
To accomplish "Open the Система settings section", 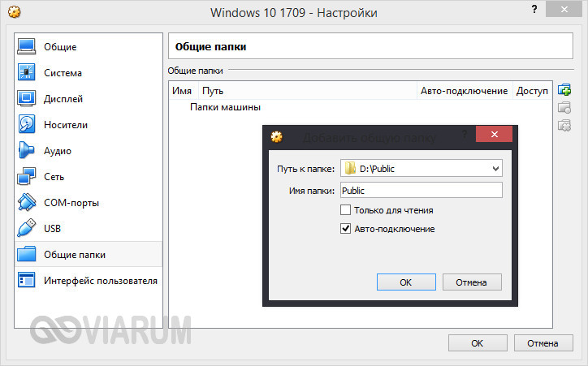I will [x=89, y=72].
